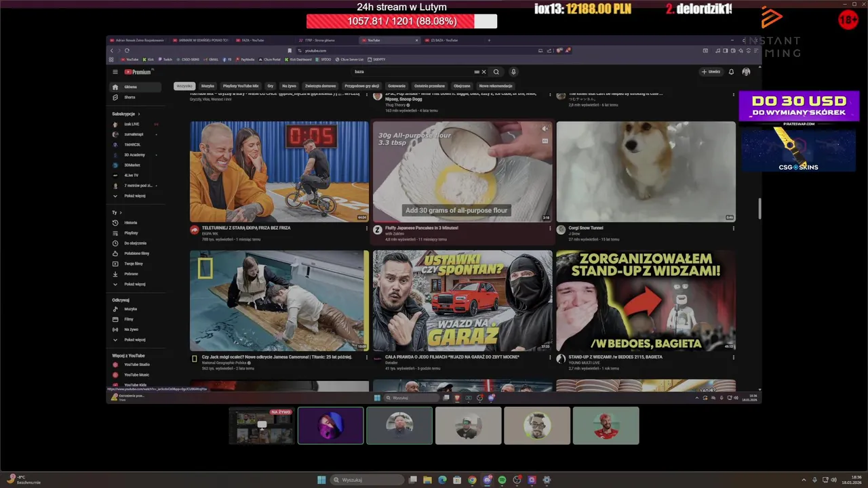Image resolution: width=868 pixels, height=488 pixels.
Task: Open Twoje filmy in the sidebar
Action: [x=136, y=263]
